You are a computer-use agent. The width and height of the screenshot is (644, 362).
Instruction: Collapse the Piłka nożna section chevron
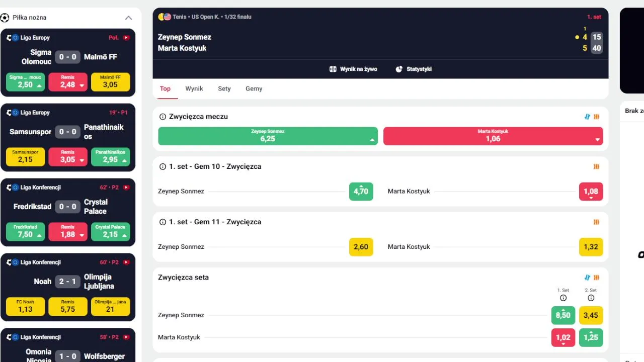[128, 18]
